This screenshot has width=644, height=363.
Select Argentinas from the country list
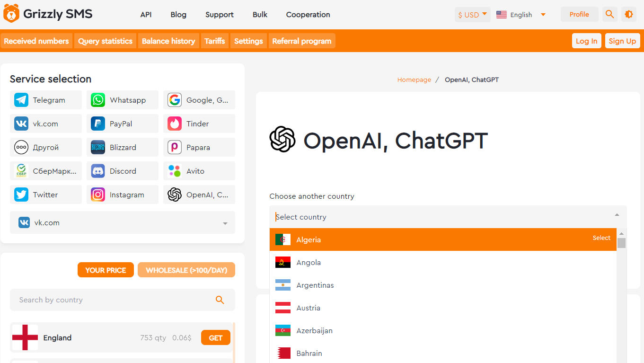click(x=443, y=285)
